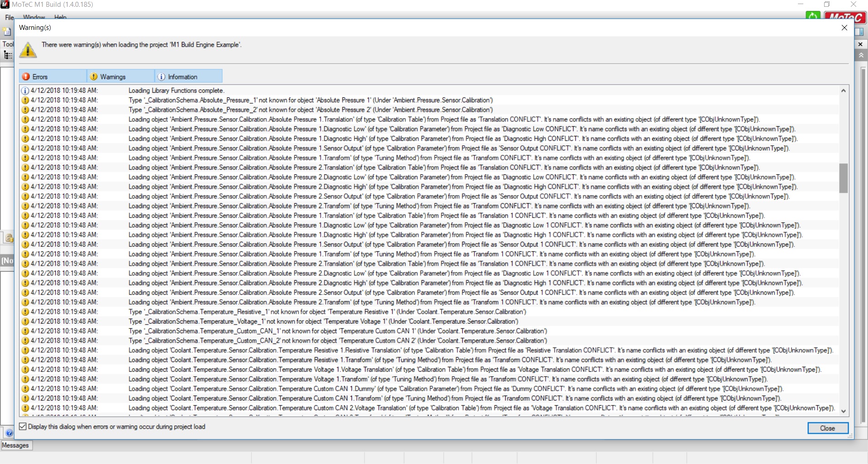Close the background side panel with its X
This screenshot has width=868, height=464.
(860, 44)
